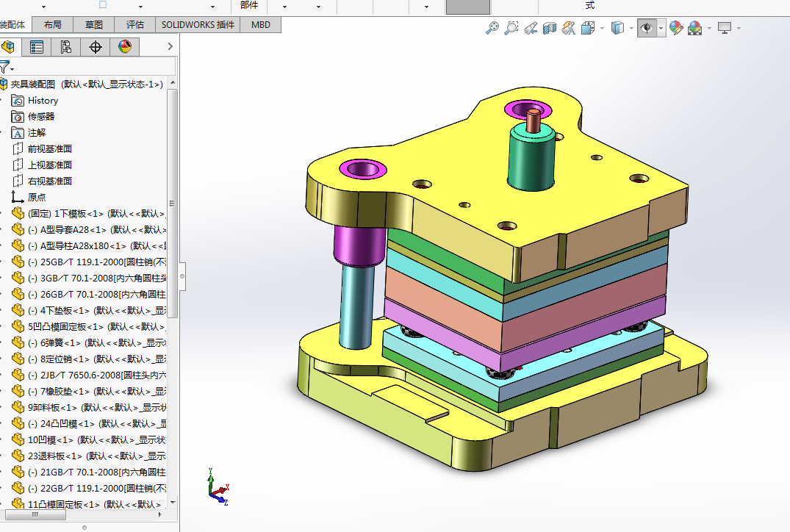The image size is (790, 532).
Task: Expand the panel tabs chevron arrow
Action: coord(170,47)
